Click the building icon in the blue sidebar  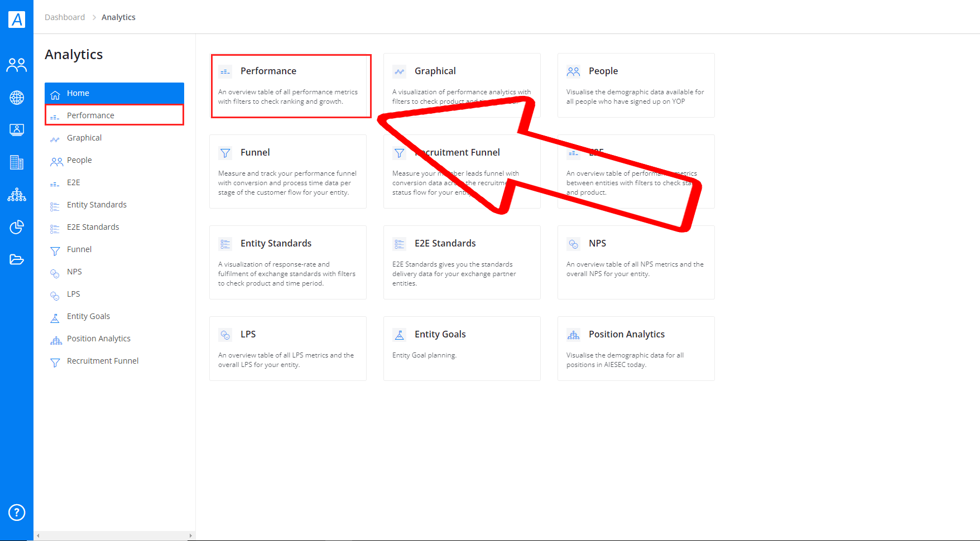coord(17,162)
